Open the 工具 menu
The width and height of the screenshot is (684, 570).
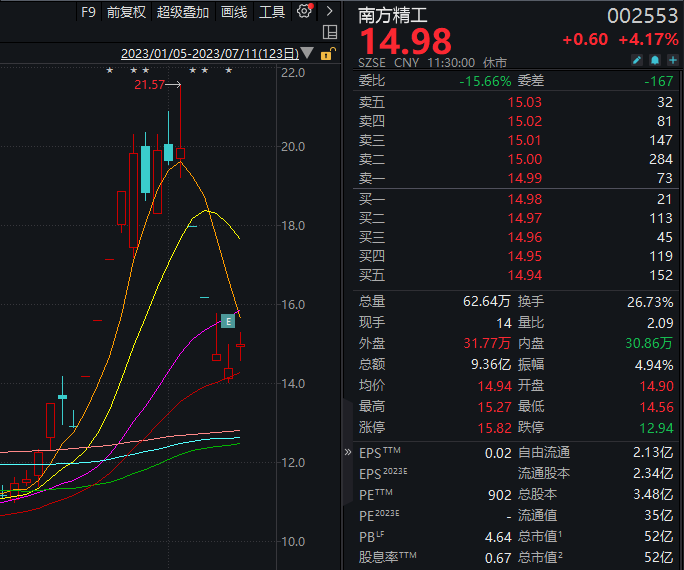[272, 12]
